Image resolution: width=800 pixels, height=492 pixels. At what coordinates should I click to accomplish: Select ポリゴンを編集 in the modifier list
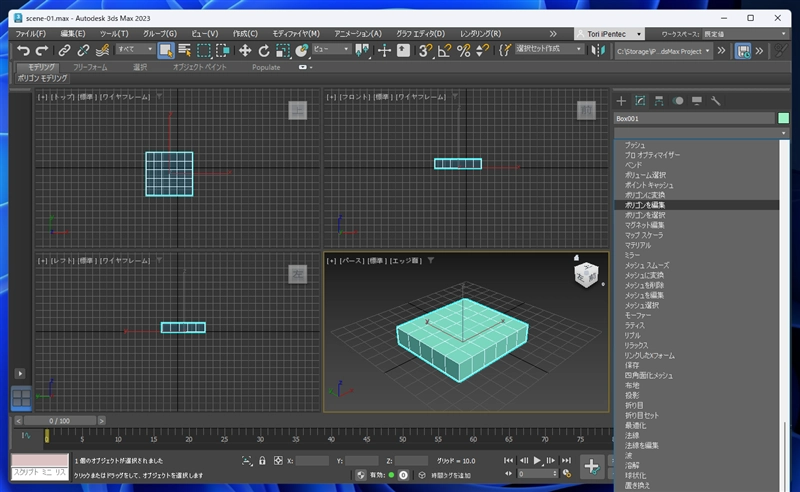696,205
